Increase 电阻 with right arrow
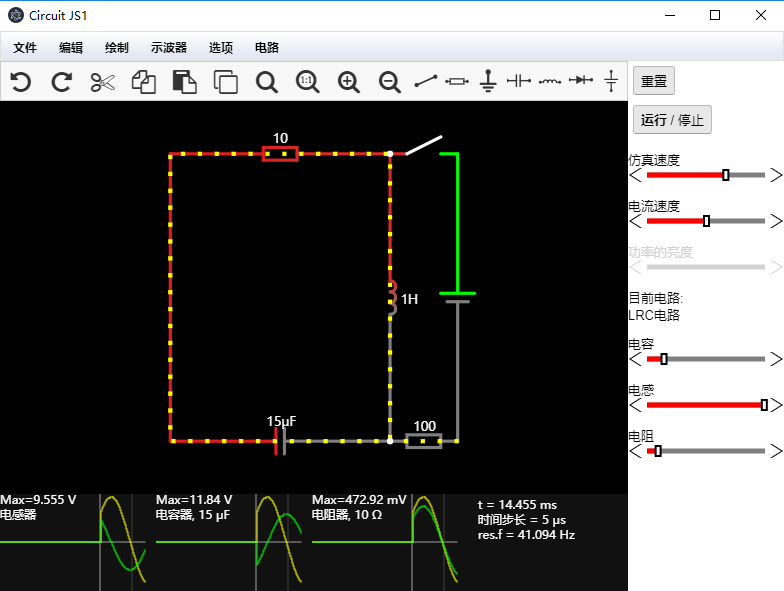Viewport: 784px width, 591px height. point(776,451)
